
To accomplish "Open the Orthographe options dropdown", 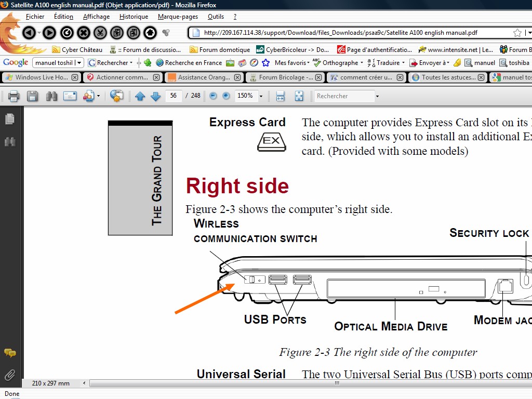I will tap(362, 63).
